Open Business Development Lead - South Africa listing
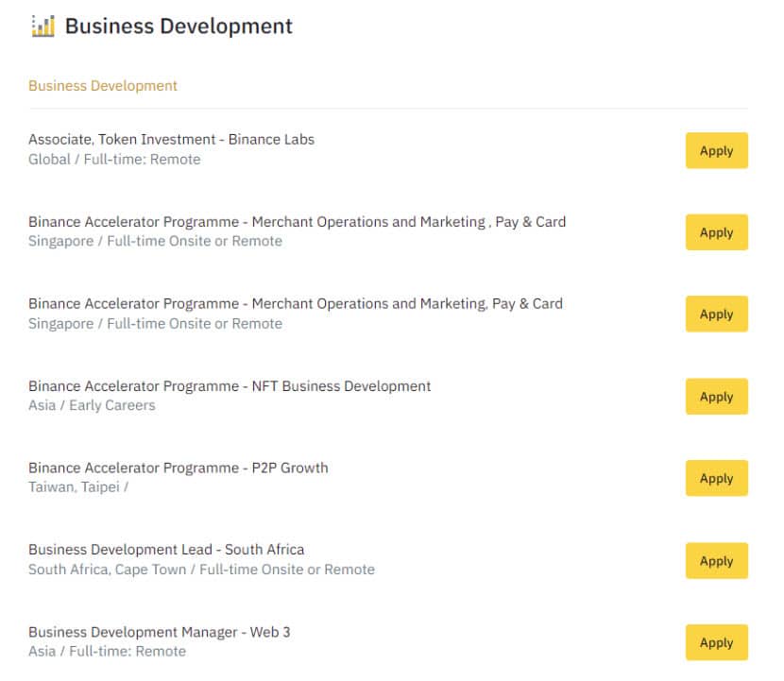The height and width of the screenshot is (681, 784). click(x=166, y=550)
